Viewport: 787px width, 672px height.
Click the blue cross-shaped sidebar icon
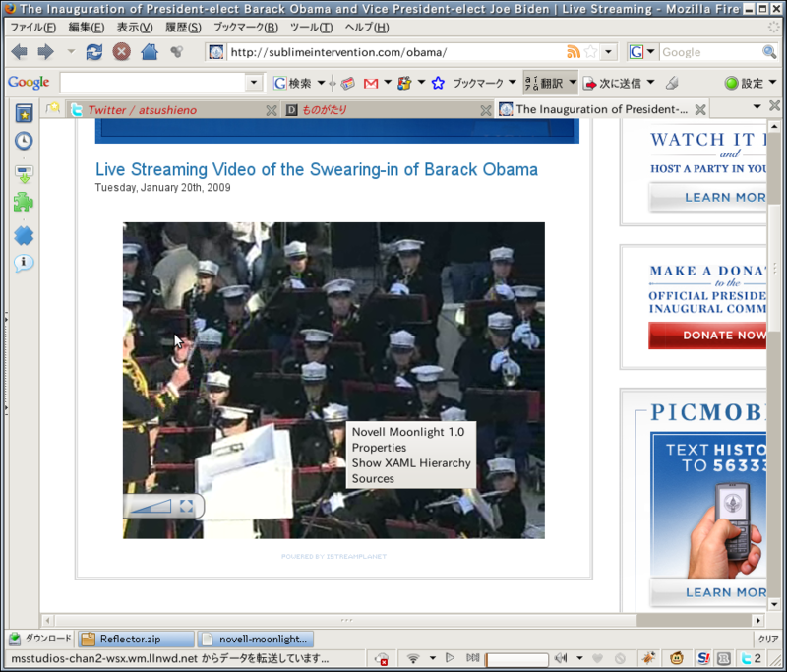point(24,235)
